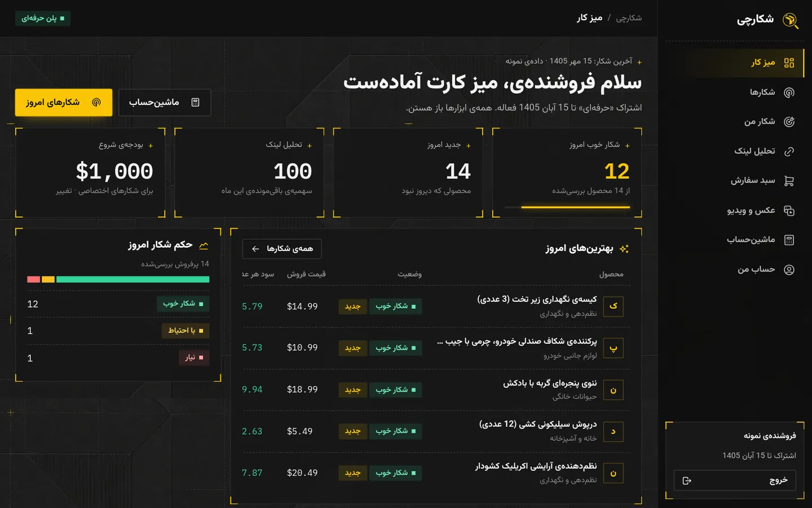812x508 pixels.
Task: Open product ننوی پنجره‌ای گربه با بادکش
Action: pos(549,383)
